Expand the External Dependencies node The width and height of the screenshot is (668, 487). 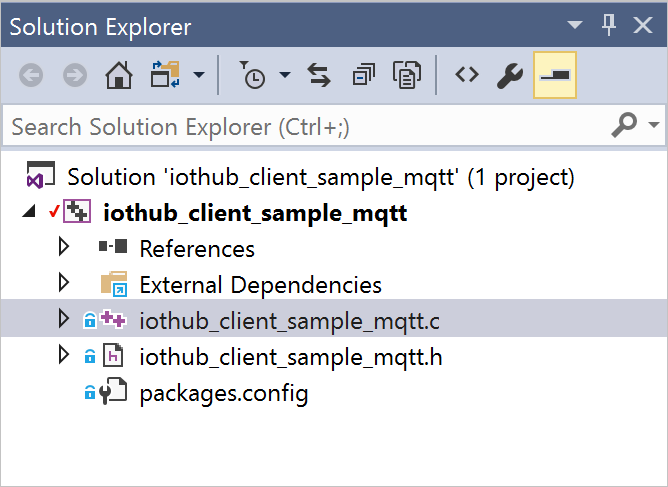[x=65, y=284]
